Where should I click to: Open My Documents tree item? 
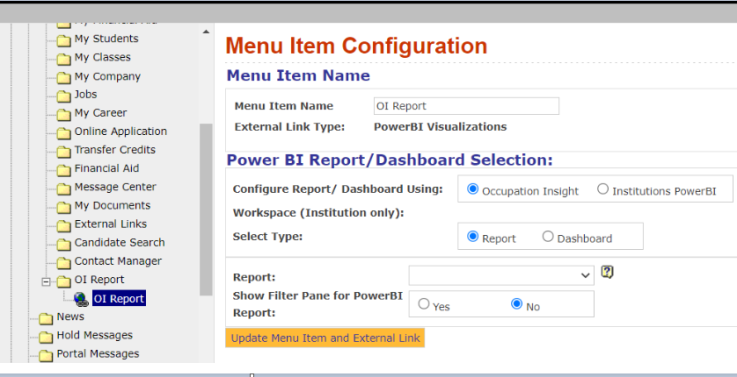pos(112,205)
